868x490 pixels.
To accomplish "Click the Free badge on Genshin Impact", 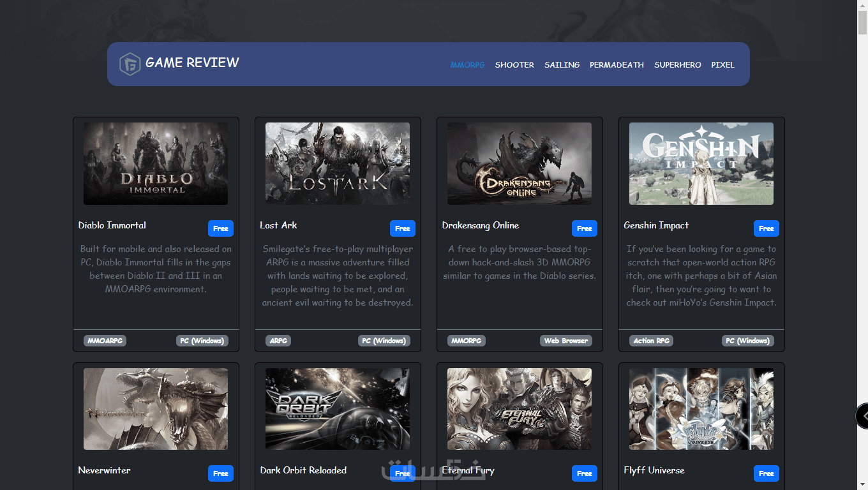I will (767, 228).
